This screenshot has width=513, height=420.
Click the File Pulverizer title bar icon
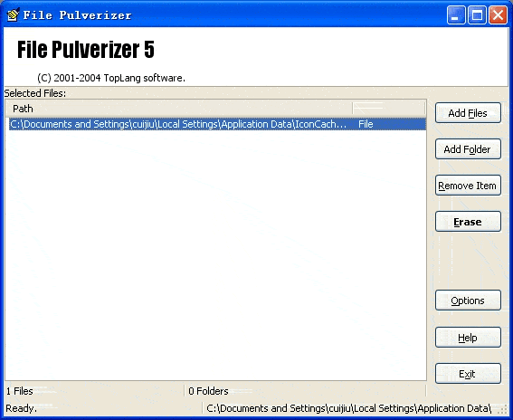13,14
